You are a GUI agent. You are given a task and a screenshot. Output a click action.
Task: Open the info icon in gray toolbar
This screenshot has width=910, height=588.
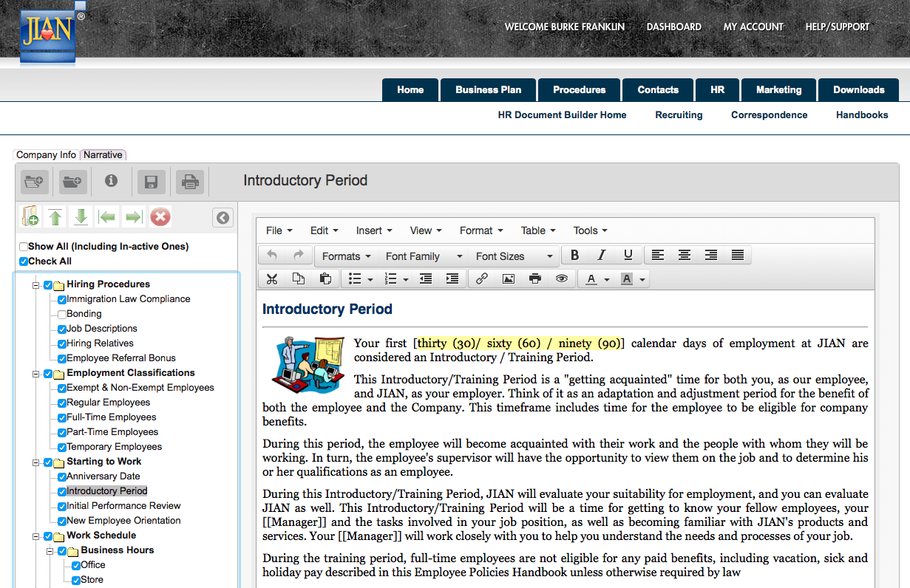pyautogui.click(x=112, y=181)
